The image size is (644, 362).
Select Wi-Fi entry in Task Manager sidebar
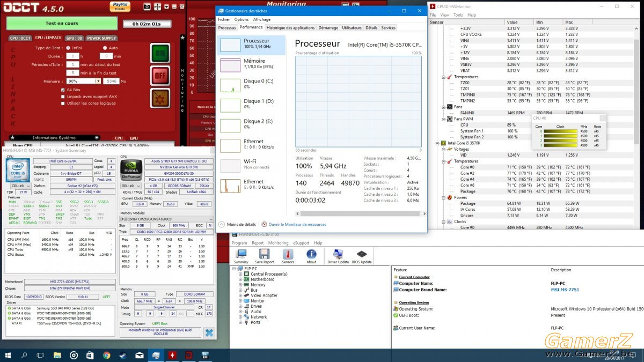pyautogui.click(x=252, y=164)
